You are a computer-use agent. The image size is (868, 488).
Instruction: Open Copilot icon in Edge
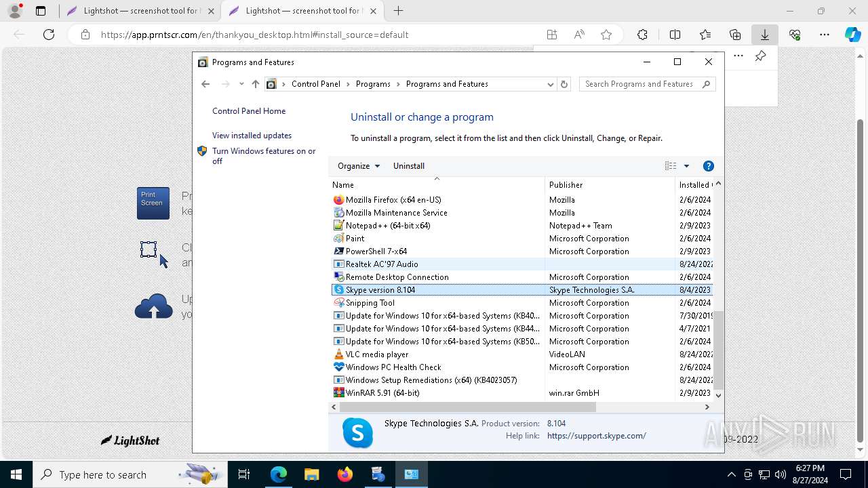(x=852, y=35)
